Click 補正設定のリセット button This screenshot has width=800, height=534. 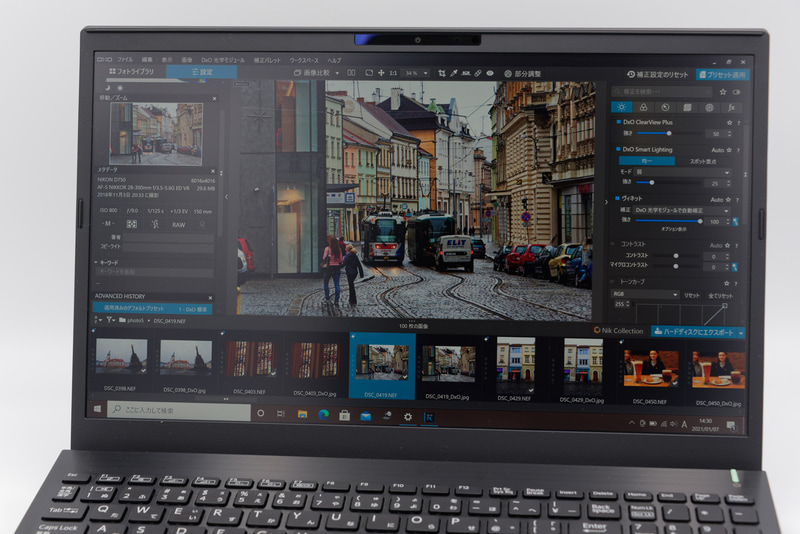pyautogui.click(x=658, y=74)
